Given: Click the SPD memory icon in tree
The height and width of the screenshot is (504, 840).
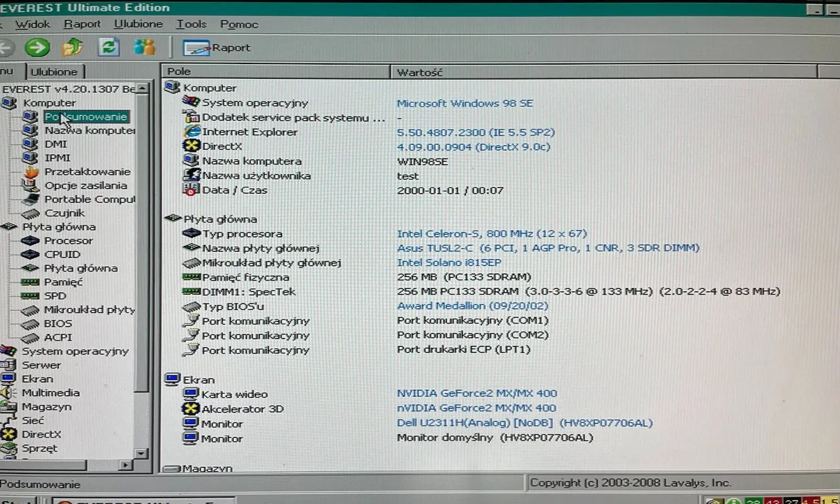Looking at the screenshot, I should 30,296.
